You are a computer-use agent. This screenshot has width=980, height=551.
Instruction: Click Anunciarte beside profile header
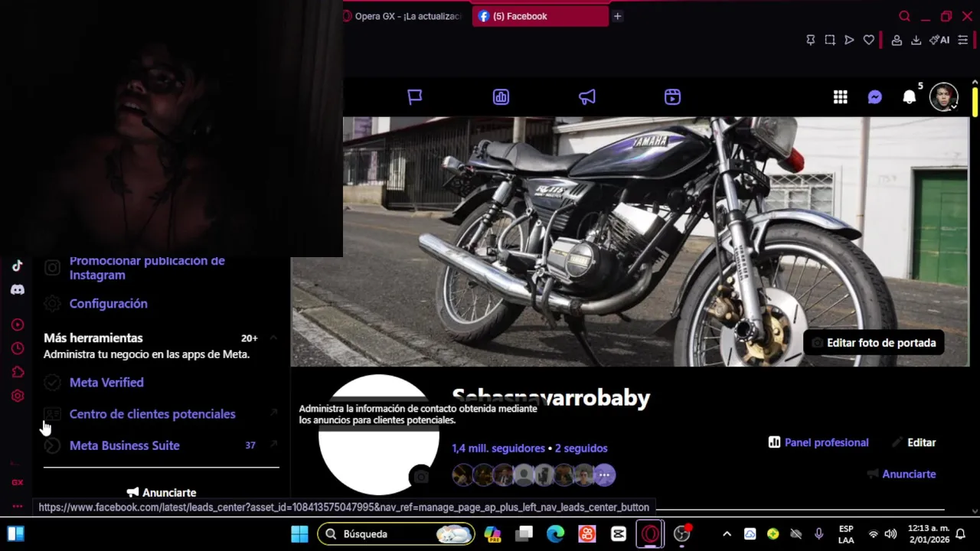coord(901,474)
